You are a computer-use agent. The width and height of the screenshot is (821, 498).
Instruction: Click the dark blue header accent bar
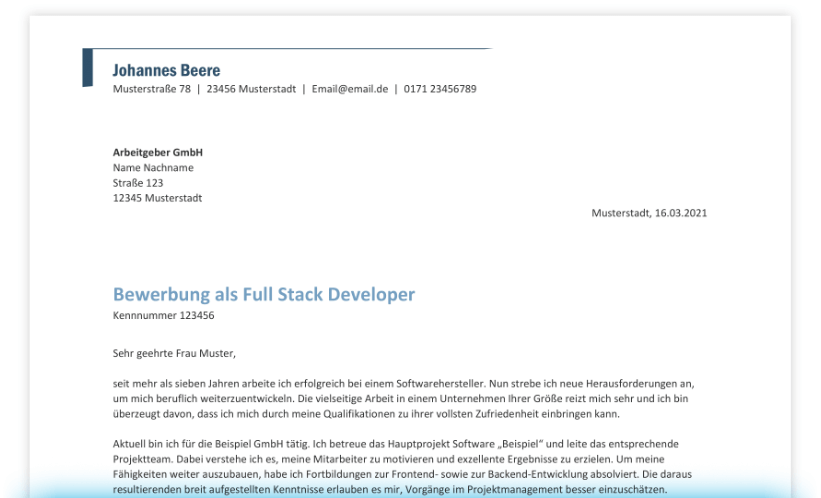(x=87, y=67)
